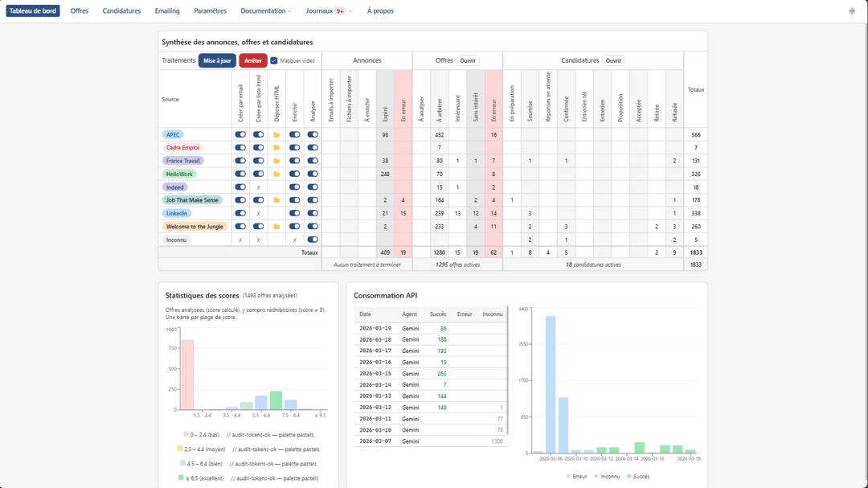
Task: Open the Welcome to the Jungle folder icon
Action: 276,227
